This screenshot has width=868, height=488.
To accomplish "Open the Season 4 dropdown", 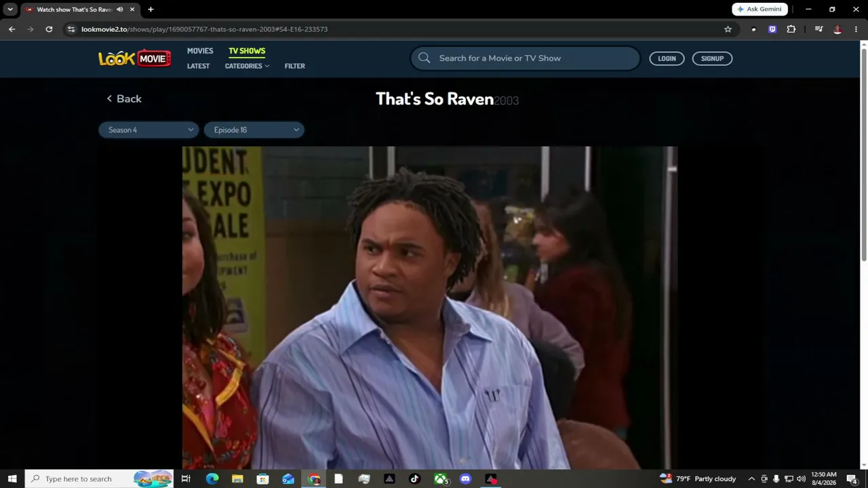I will (149, 130).
